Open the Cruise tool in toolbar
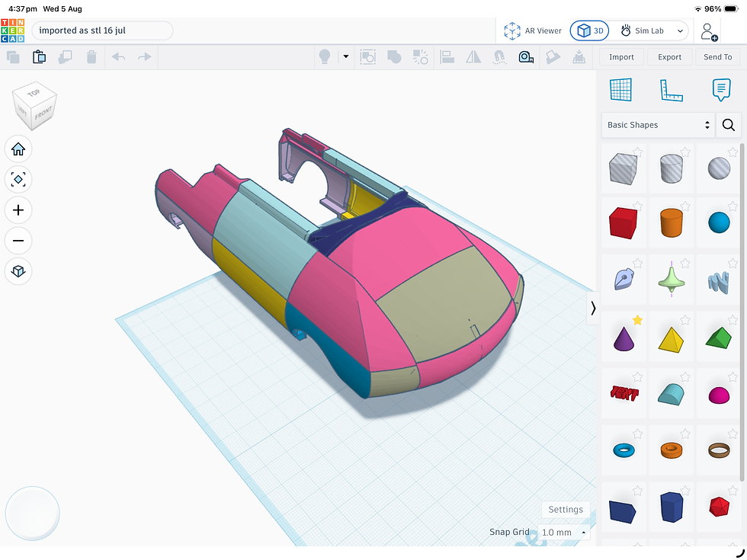 pos(499,57)
